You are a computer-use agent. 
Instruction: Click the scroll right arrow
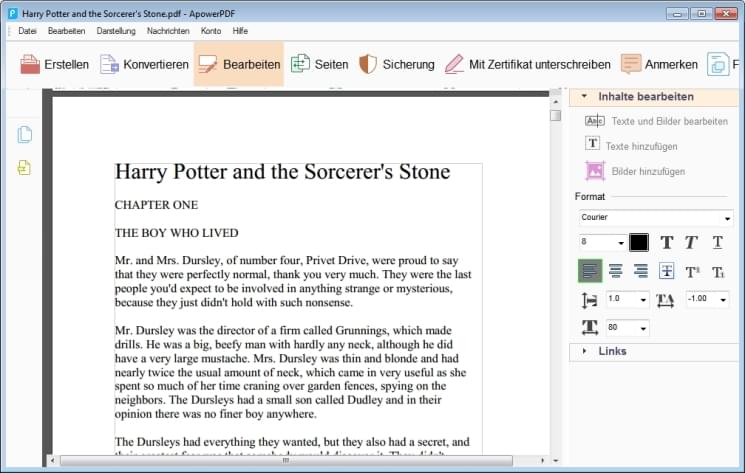click(542, 460)
